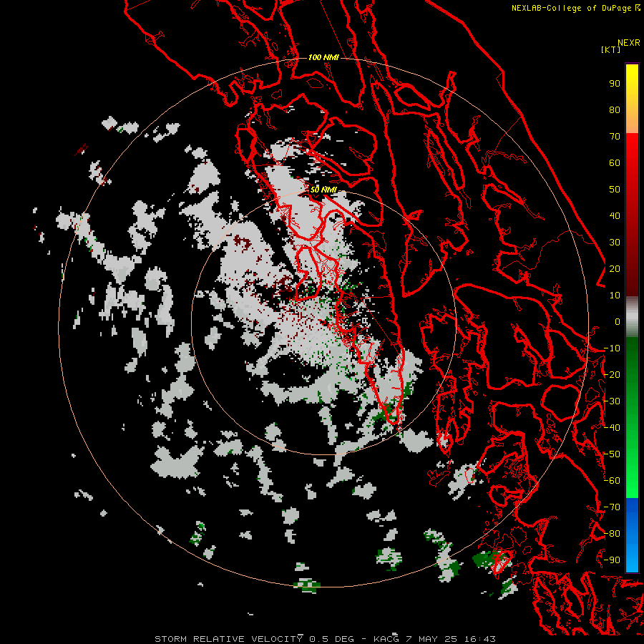Click the Storm Relative Velocity caption text
Viewport: 644px width, 644px height.
326,639
